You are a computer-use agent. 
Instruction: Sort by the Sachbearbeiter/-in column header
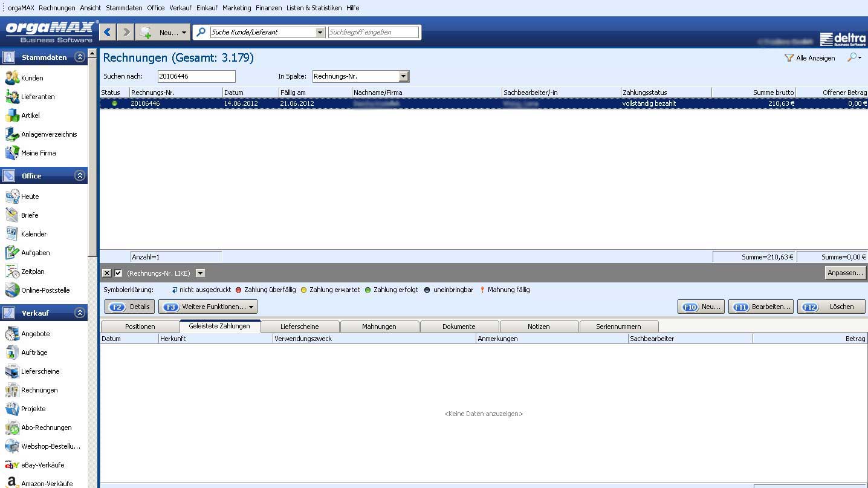click(x=561, y=93)
